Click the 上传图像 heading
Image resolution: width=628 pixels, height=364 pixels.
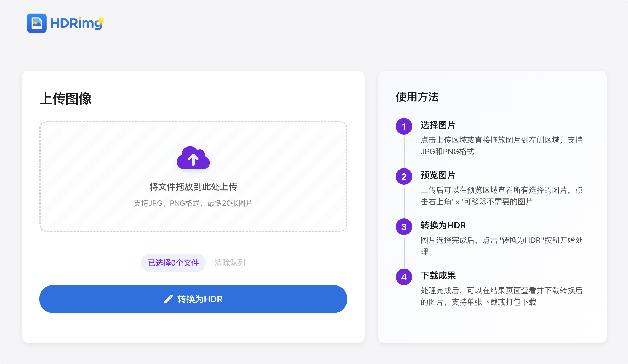[66, 98]
